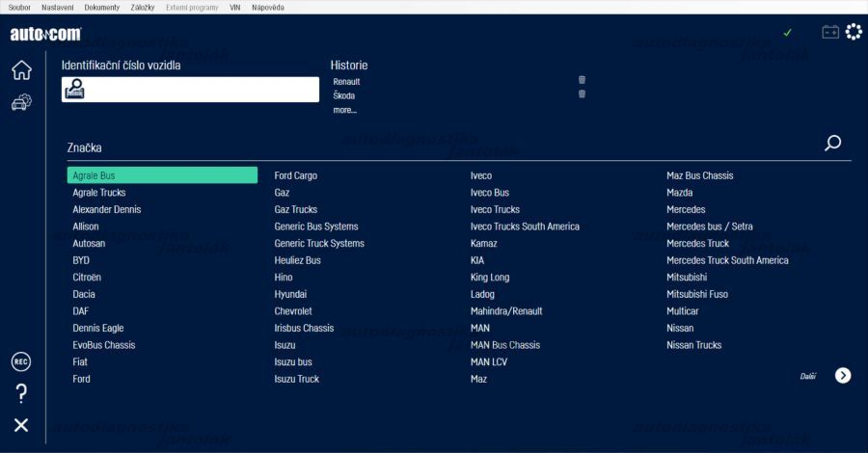This screenshot has height=453, width=868.
Task: Select EvoBus Chassis
Action: tap(104, 345)
